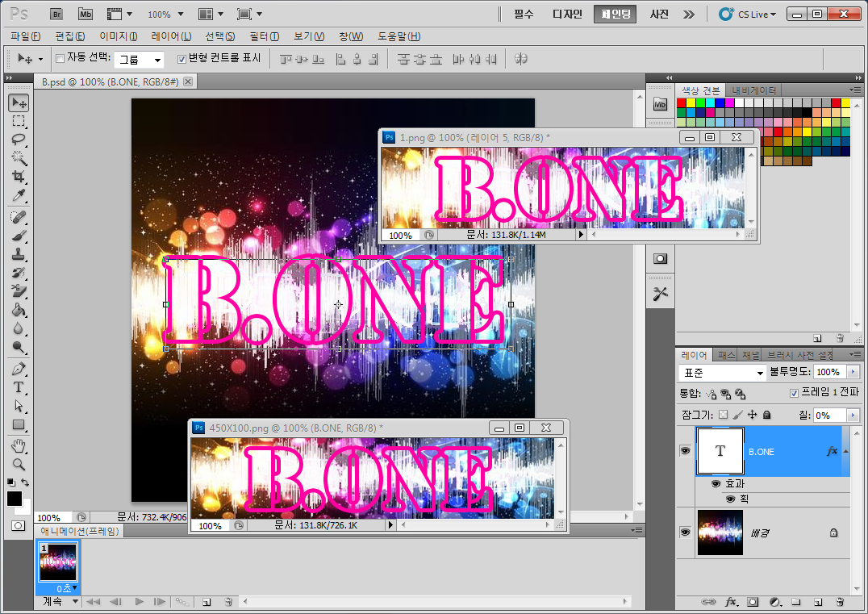This screenshot has height=614, width=868.
Task: Select the Hand tool
Action: [19, 445]
